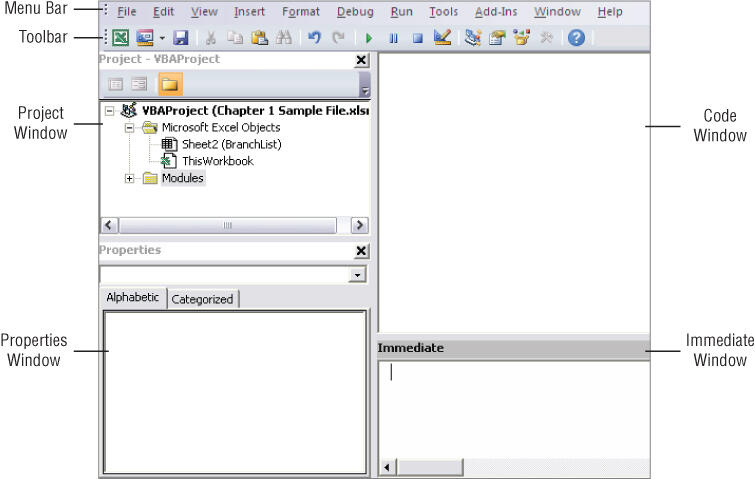Screen dimensions: 755x479
Task: Click the blue Help question icon
Action: point(576,38)
